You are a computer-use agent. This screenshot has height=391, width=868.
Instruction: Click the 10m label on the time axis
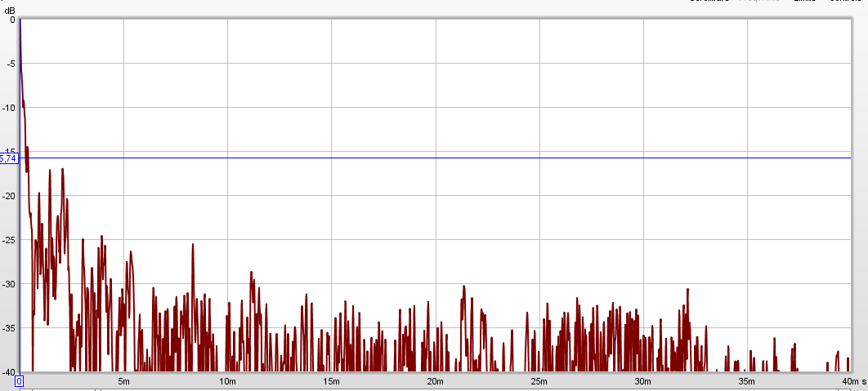(x=227, y=381)
